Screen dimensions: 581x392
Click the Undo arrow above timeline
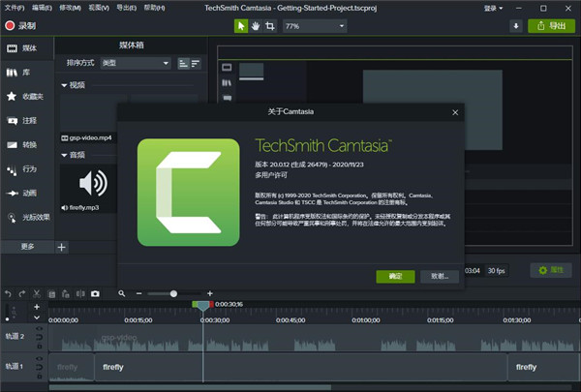click(x=9, y=293)
